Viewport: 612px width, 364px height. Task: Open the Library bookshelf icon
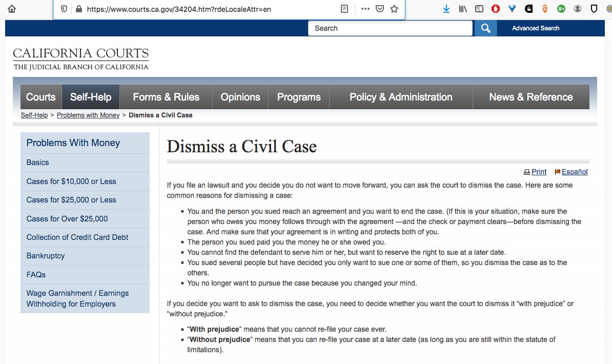coord(463,9)
